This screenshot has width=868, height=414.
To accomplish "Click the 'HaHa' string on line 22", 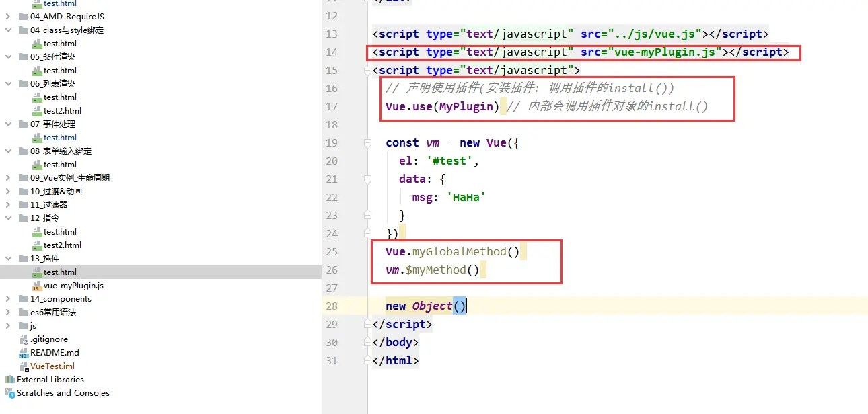I will 466,197.
